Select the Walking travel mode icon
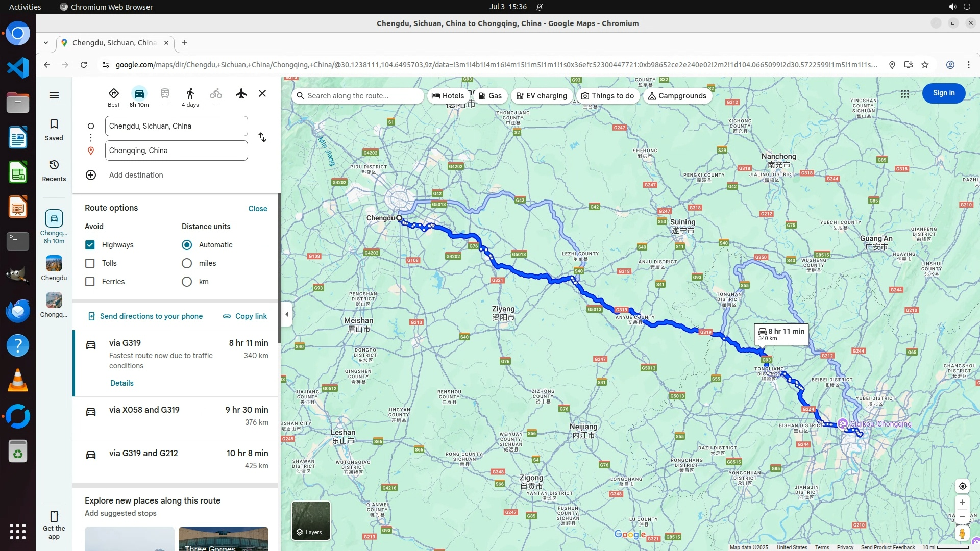 click(190, 94)
